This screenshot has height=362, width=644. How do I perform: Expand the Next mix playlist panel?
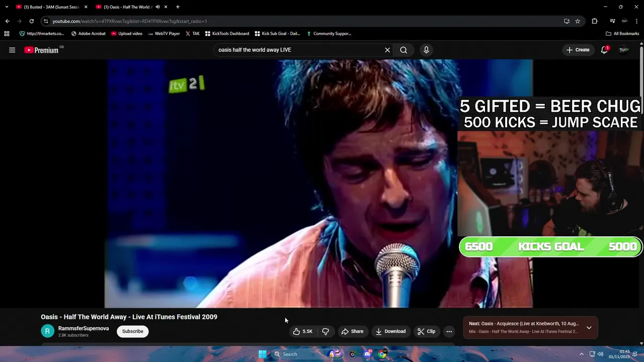tap(589, 328)
